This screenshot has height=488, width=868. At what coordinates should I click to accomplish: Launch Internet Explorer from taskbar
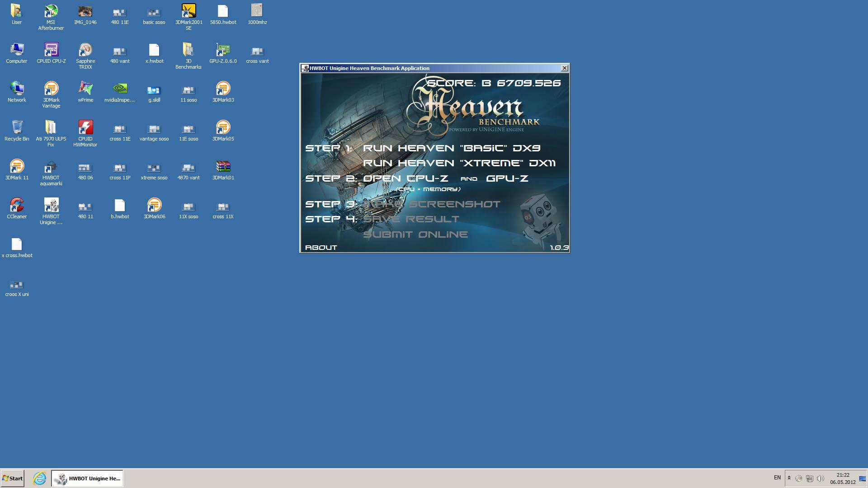click(40, 478)
